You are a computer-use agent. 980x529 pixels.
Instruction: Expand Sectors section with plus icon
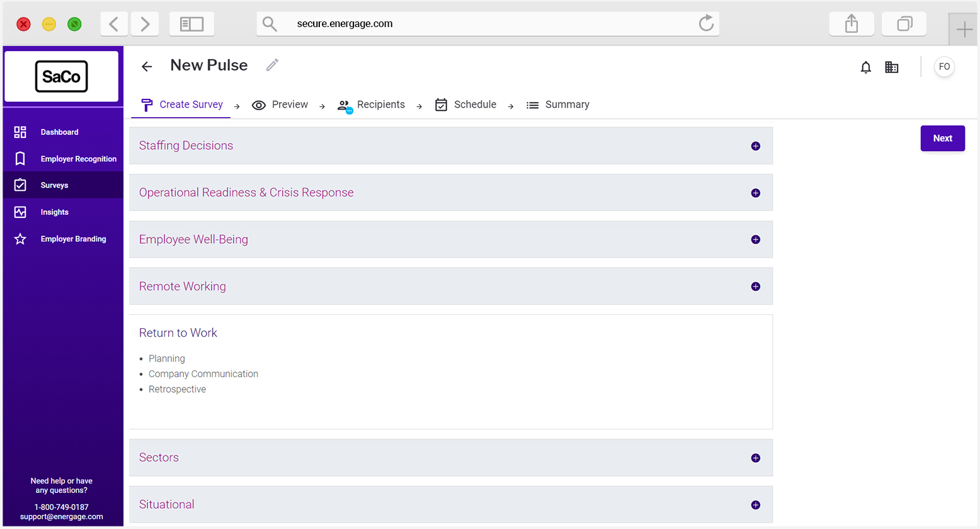(756, 458)
